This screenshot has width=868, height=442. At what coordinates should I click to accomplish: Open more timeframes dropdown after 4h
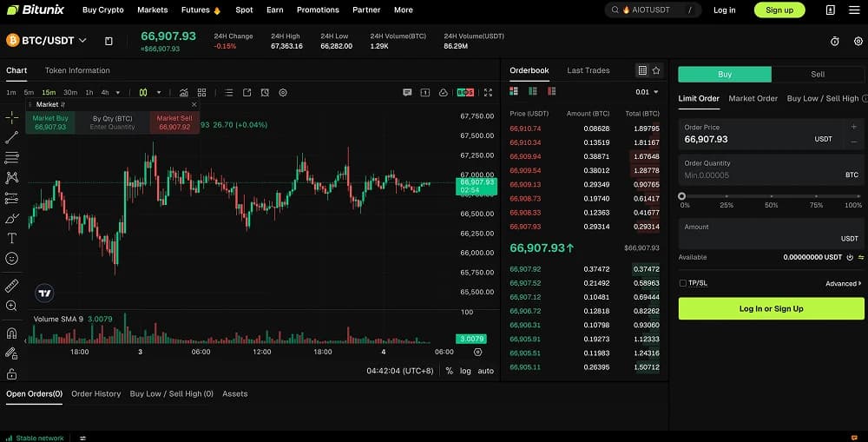(118, 93)
